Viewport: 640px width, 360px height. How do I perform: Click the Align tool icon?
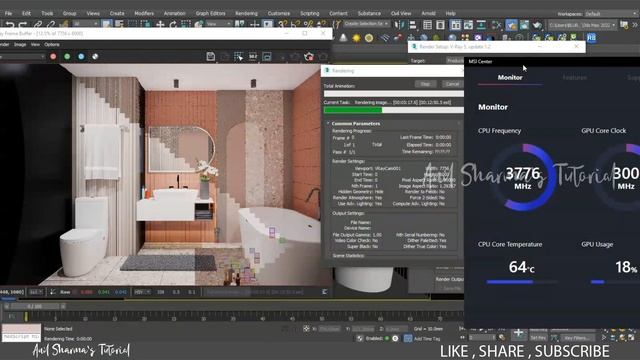pos(413,24)
